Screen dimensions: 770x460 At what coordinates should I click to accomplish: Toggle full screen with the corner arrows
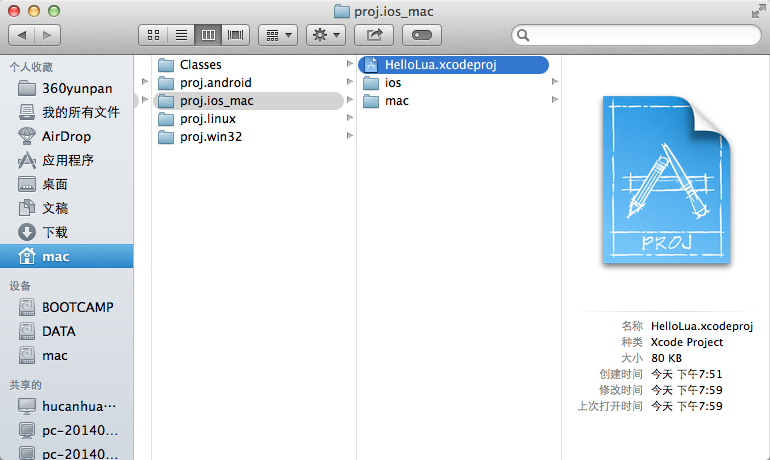[x=758, y=11]
